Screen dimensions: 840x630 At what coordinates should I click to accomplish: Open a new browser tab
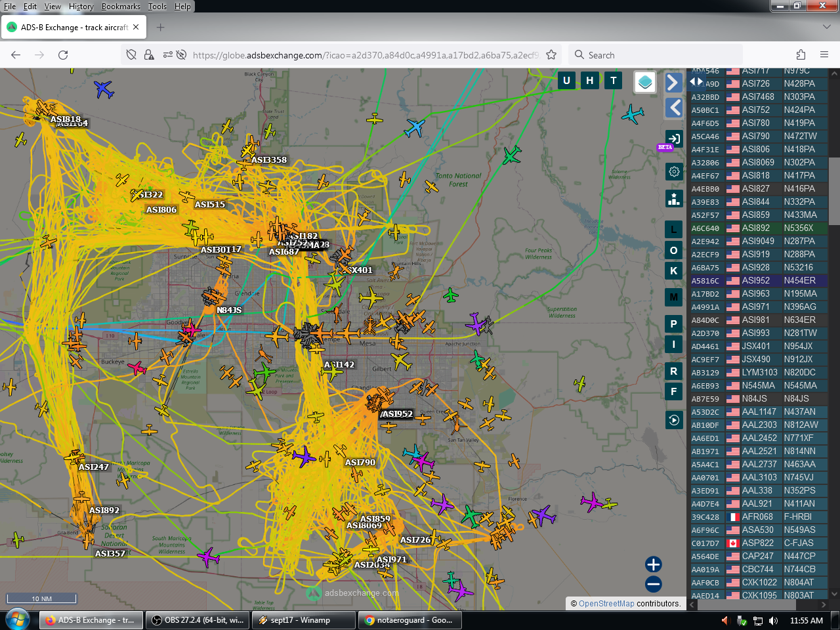[161, 28]
